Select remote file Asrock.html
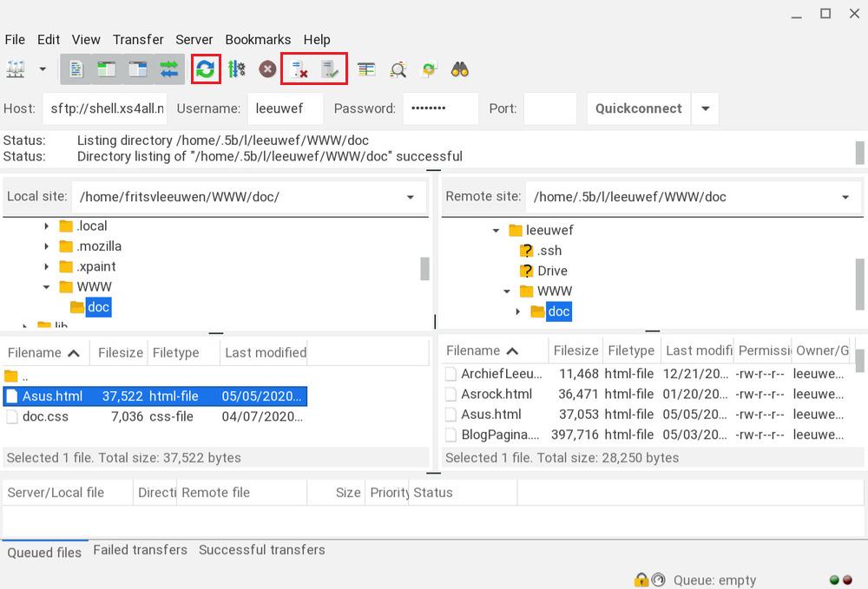Image resolution: width=868 pixels, height=589 pixels. coord(648,395)
